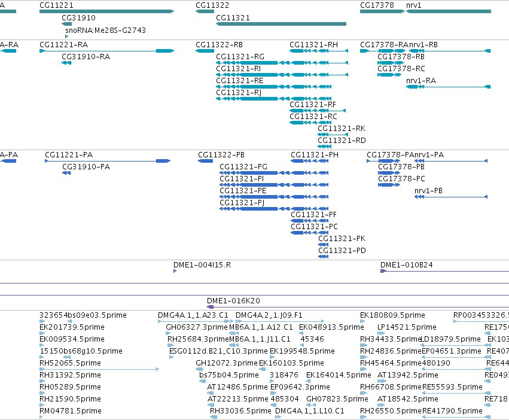Image resolution: width=509 pixels, height=420 pixels.
Task: Click EST 15150bs68g10.5prime
Action: tap(81, 351)
